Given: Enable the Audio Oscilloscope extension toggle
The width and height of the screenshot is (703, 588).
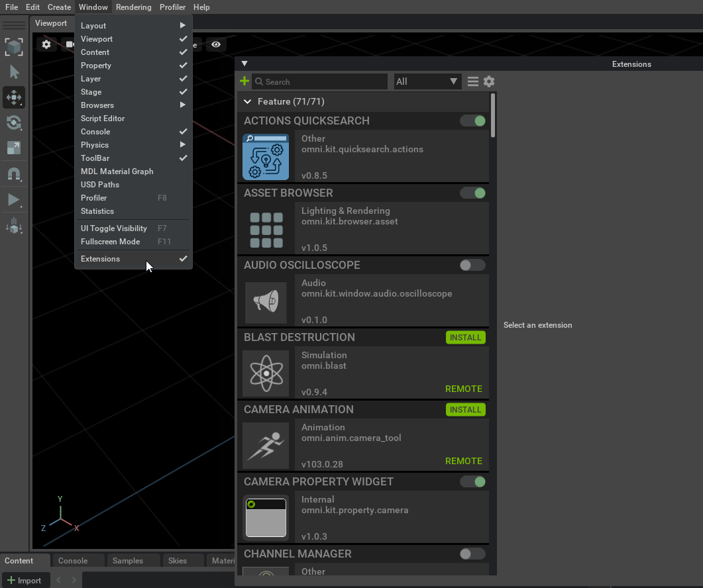Looking at the screenshot, I should [473, 266].
